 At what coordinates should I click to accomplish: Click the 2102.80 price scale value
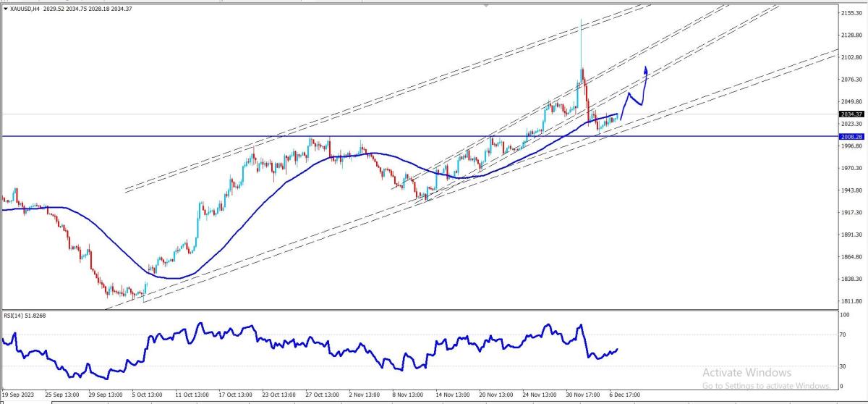(x=851, y=56)
